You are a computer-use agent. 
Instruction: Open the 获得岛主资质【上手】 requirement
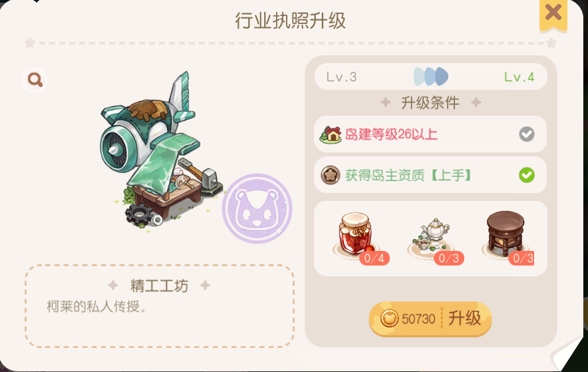click(430, 175)
